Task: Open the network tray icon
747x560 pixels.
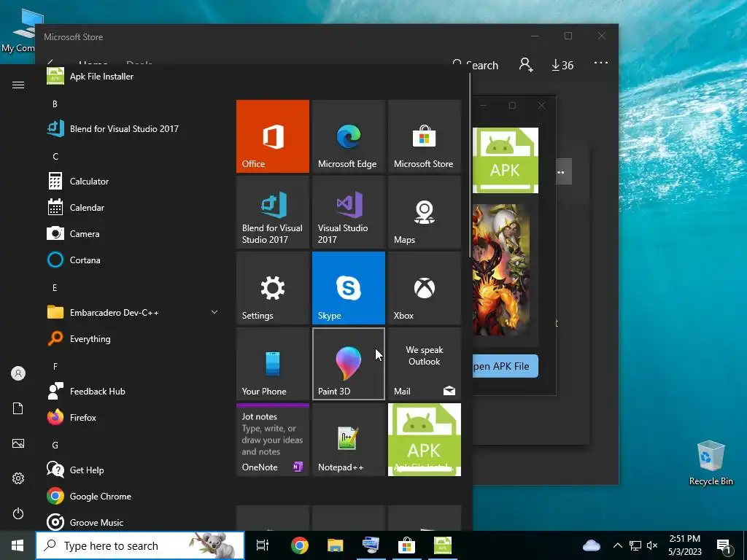Action: pyautogui.click(x=635, y=545)
